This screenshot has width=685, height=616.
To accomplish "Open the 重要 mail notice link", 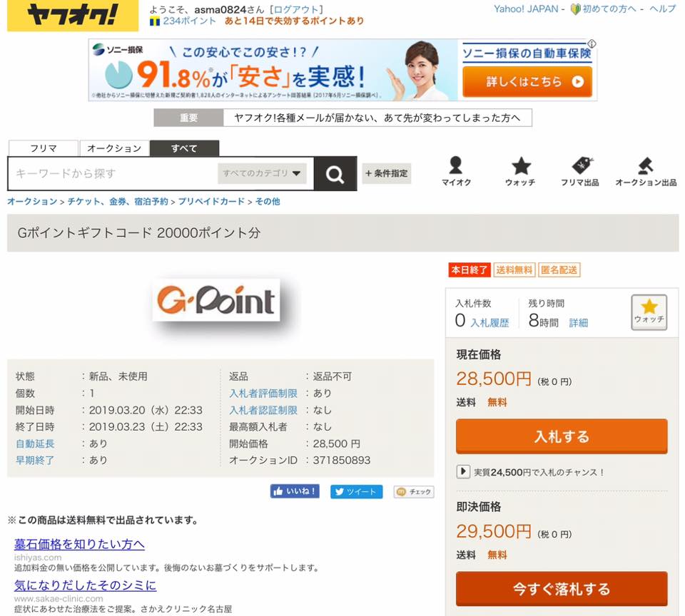I will [x=377, y=118].
